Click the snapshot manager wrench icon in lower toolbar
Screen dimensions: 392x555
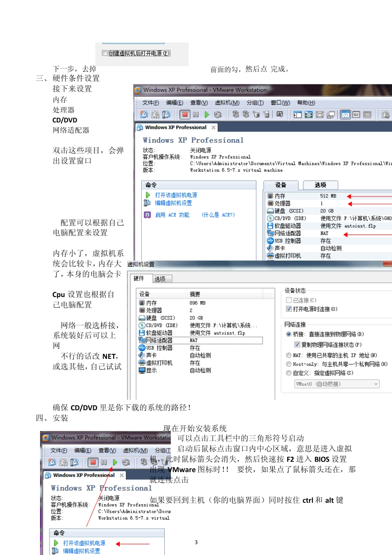click(74, 462)
